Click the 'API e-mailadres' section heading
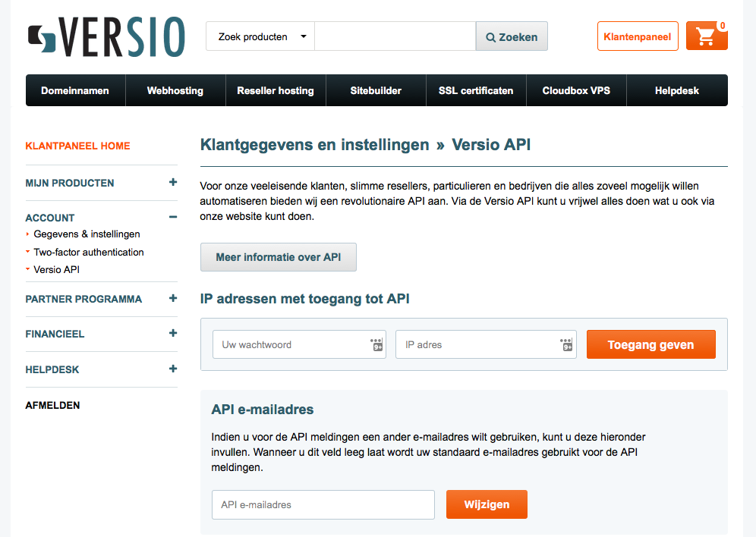The image size is (756, 537). [x=263, y=410]
